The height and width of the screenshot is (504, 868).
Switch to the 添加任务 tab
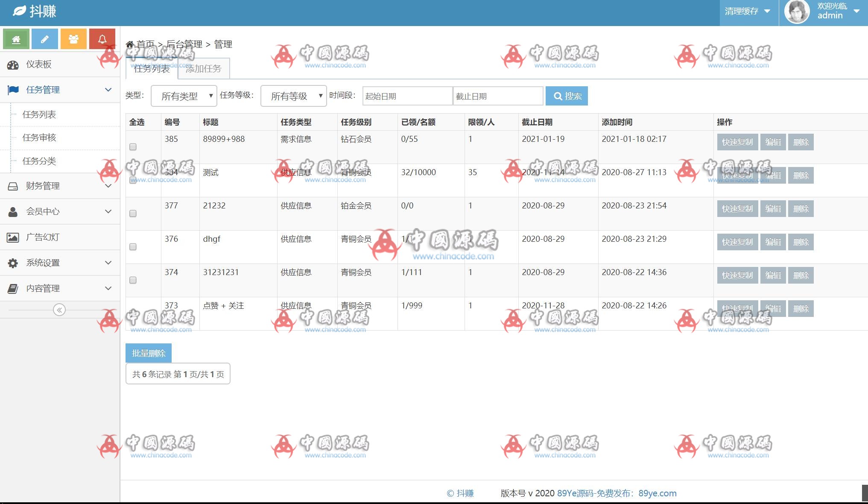coord(204,68)
